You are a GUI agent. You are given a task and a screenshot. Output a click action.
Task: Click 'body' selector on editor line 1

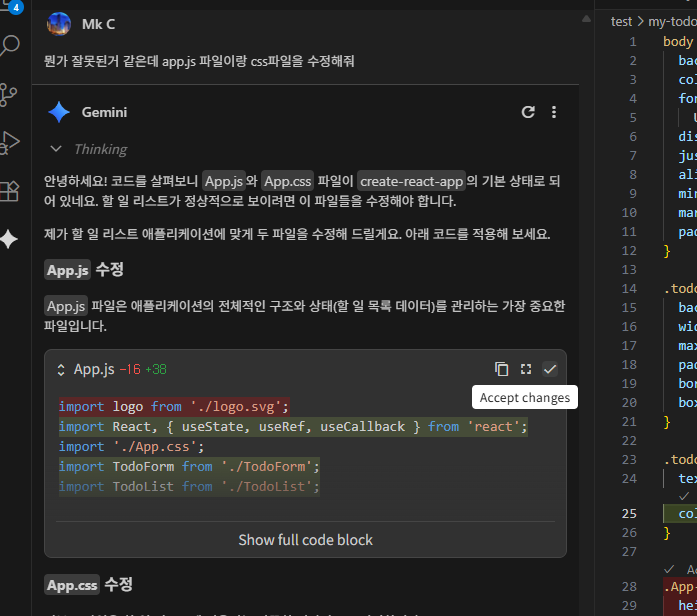pos(678,42)
